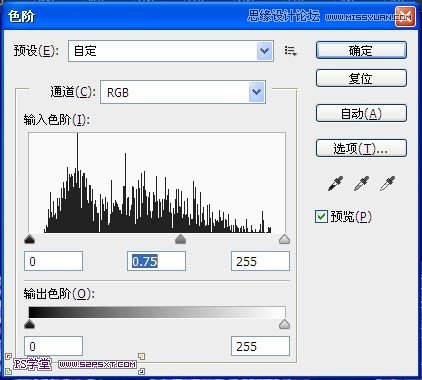Open the 预设 preset dropdown
The width and height of the screenshot is (422, 380).
tap(171, 51)
